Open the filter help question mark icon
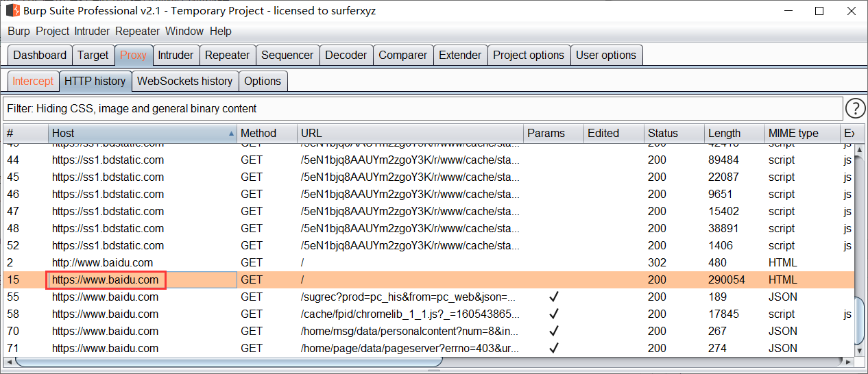This screenshot has height=374, width=868. pos(856,108)
